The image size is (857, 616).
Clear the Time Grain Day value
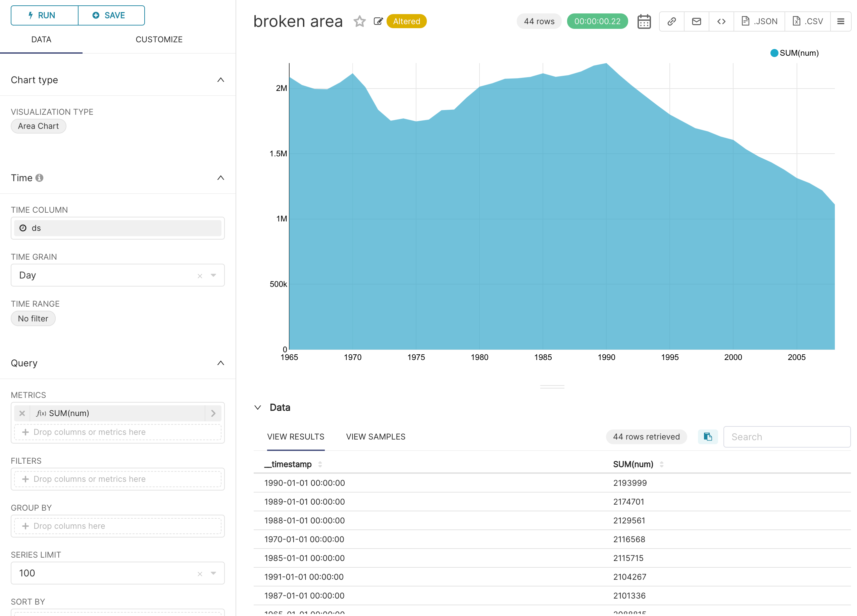(200, 275)
